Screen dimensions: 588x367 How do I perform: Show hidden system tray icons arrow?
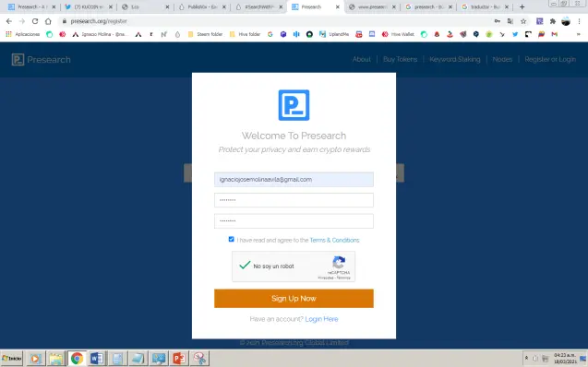coord(526,359)
